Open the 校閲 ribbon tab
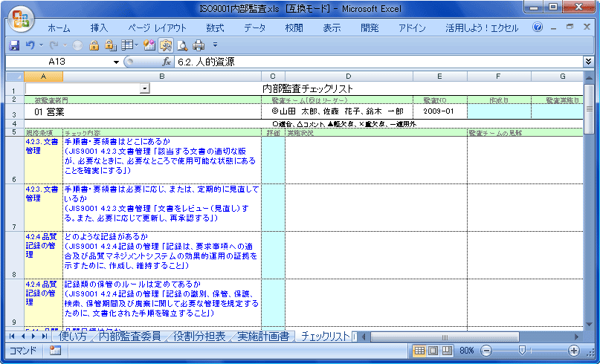The height and width of the screenshot is (364, 600). (x=294, y=28)
